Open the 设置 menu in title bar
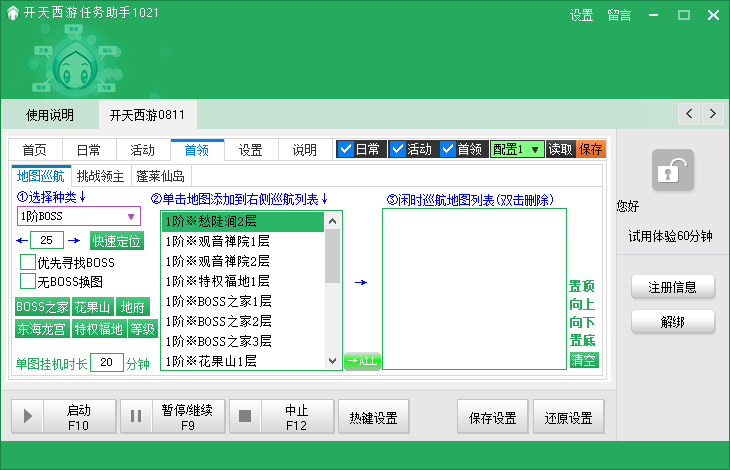 [x=581, y=15]
